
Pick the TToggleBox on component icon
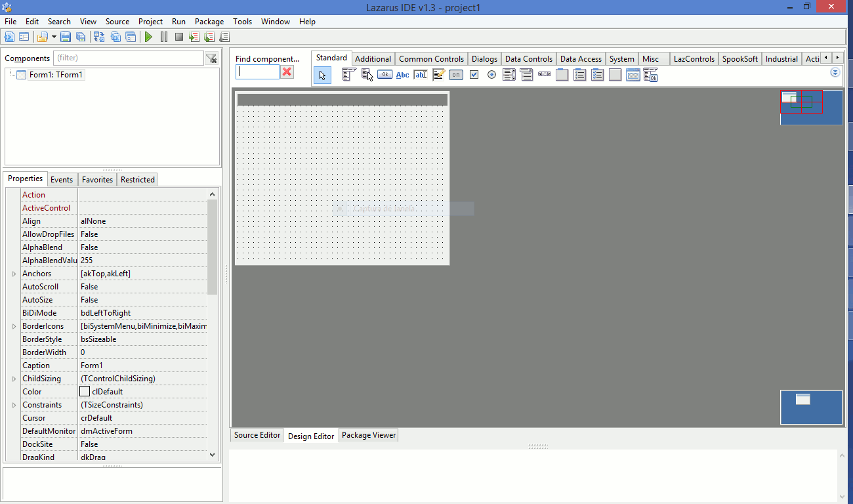(x=456, y=75)
